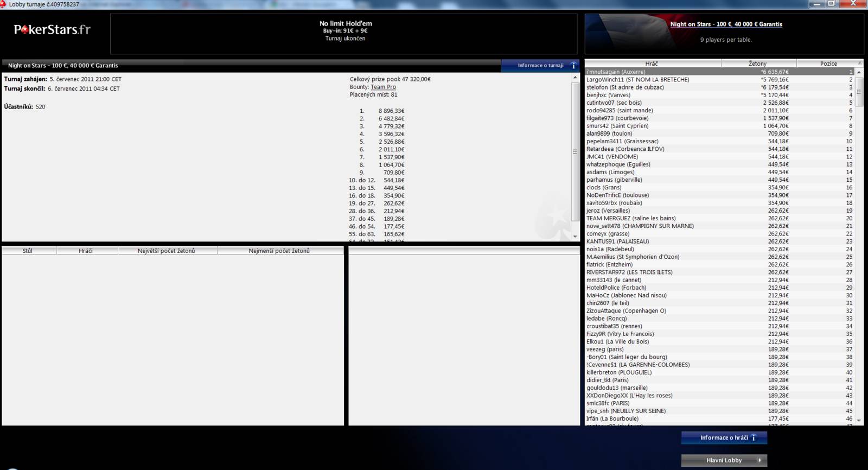Open Night on Stars tournament title link

click(x=726, y=24)
